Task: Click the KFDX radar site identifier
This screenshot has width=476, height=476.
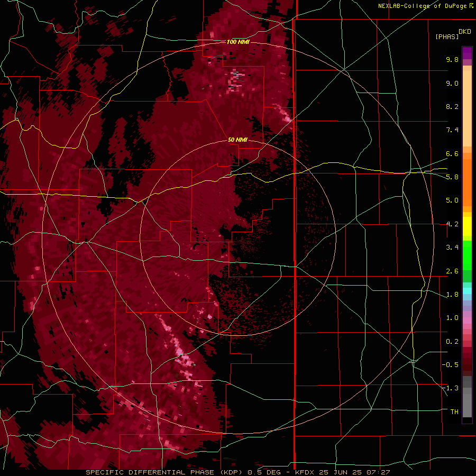Action: tap(305, 472)
